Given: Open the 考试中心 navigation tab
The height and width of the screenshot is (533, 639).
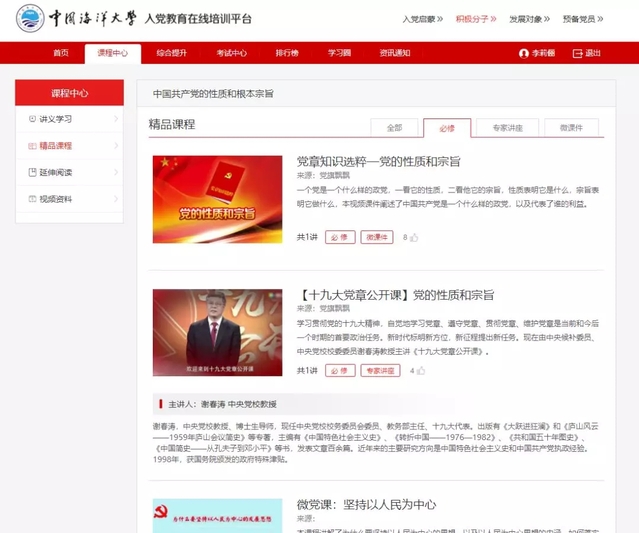Looking at the screenshot, I should tap(232, 53).
